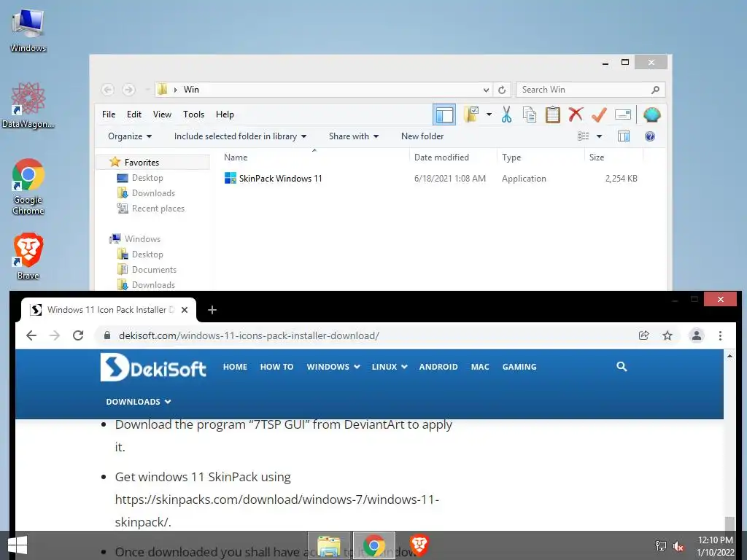Open a new Chrome tab
Viewport: 747px width, 560px height.
tap(212, 310)
